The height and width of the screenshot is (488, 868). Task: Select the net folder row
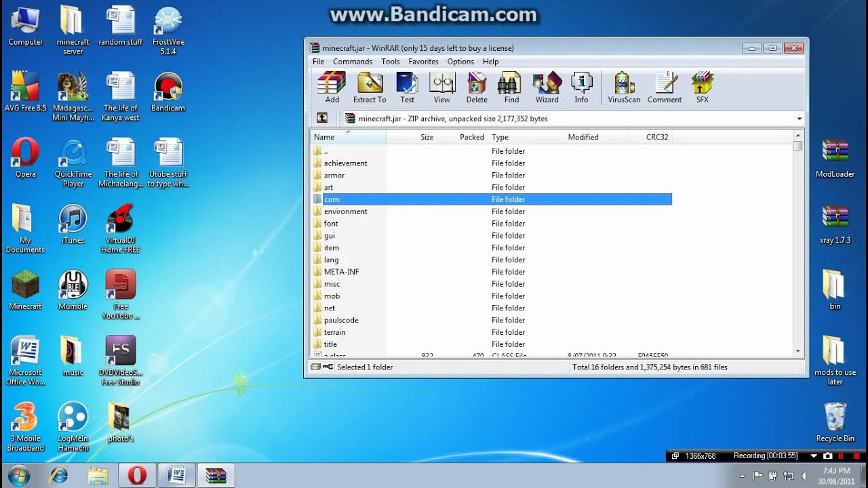(492, 308)
